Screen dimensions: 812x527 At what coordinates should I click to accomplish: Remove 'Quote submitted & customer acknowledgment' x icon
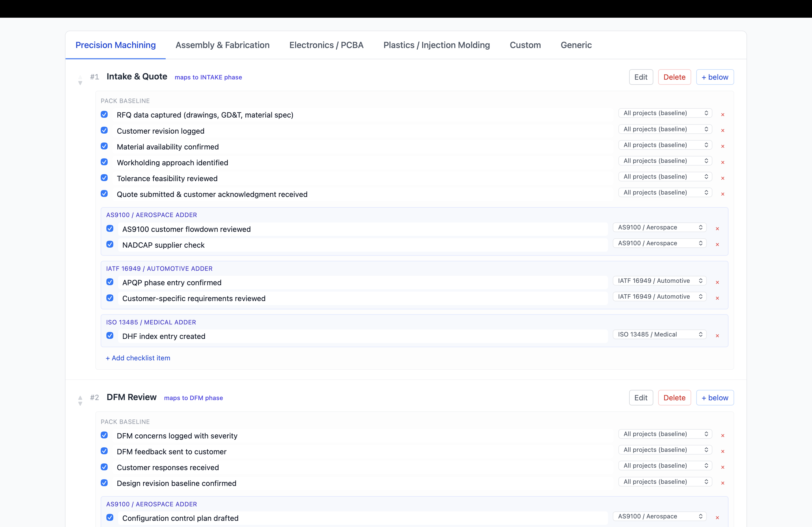tap(723, 194)
